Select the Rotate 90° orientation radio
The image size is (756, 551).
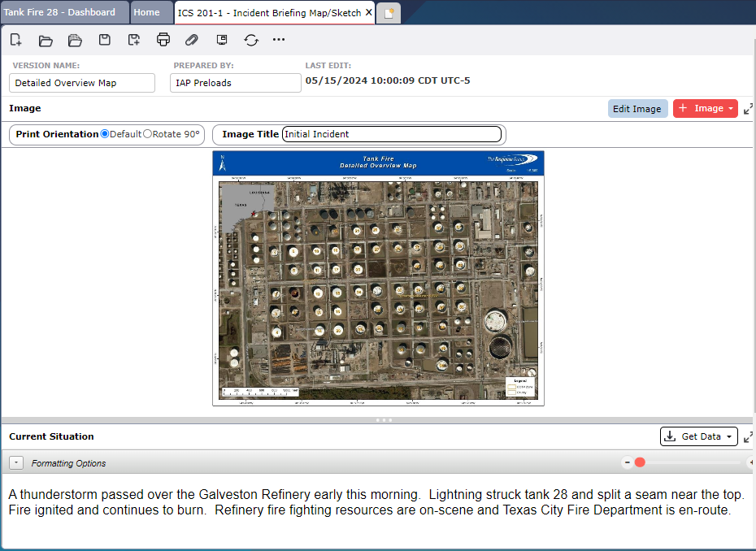[x=147, y=134]
